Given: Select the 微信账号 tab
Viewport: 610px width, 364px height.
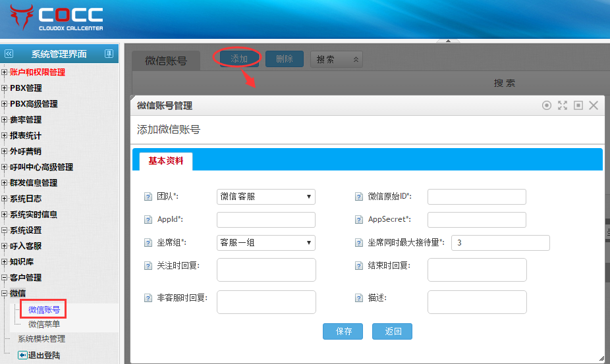Looking at the screenshot, I should tap(165, 61).
